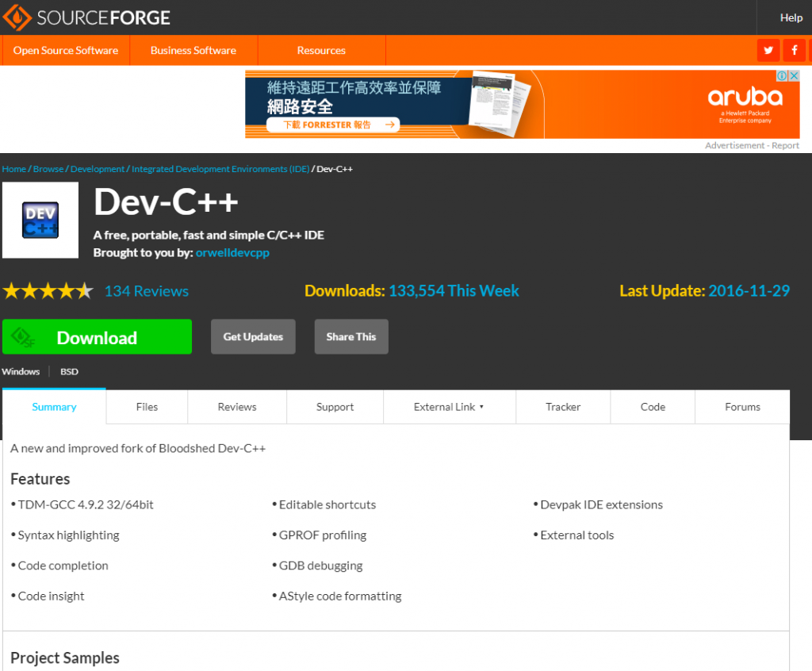Click 'Devpak IDE extensions' feature text
Image resolution: width=812 pixels, height=671 pixels.
(x=601, y=504)
